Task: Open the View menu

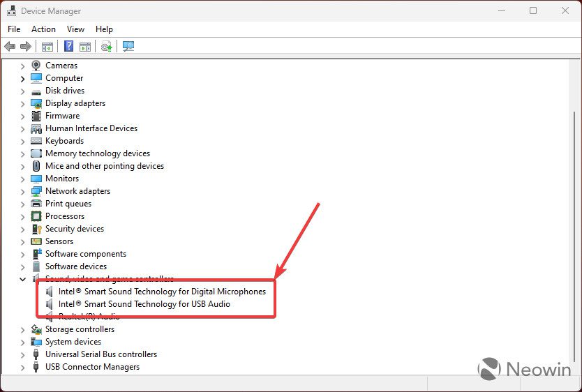Action: pyautogui.click(x=75, y=29)
